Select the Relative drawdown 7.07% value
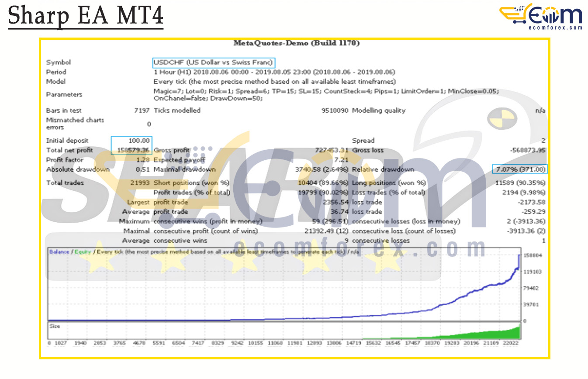 (519, 169)
